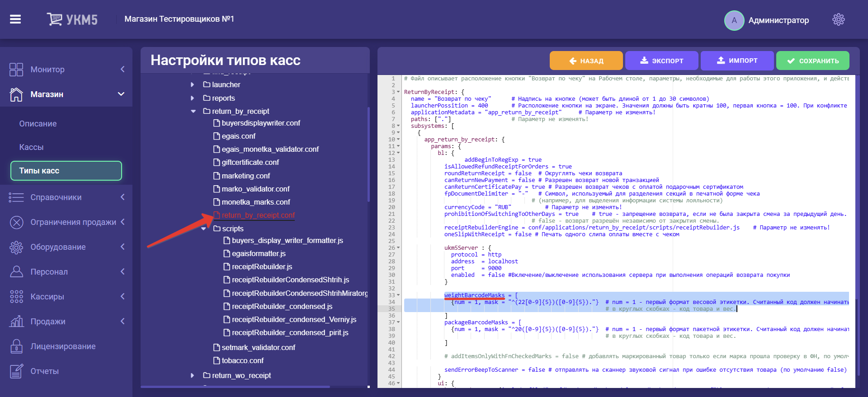
Task: Click the Лицензирование lock icon
Action: tap(16, 346)
